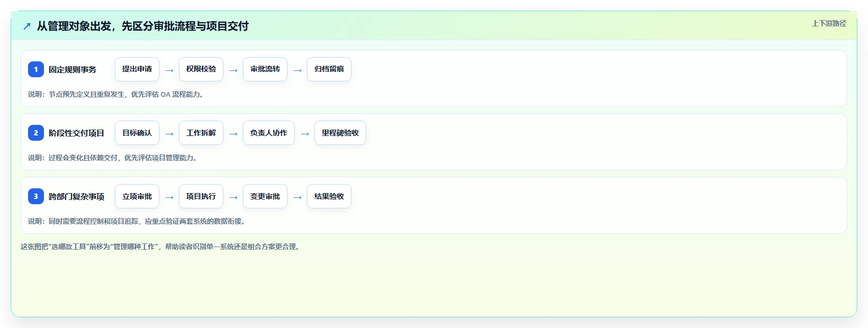Screen dimensions: 868x328
Task: Click the 上下游路径 label
Action: [x=829, y=23]
